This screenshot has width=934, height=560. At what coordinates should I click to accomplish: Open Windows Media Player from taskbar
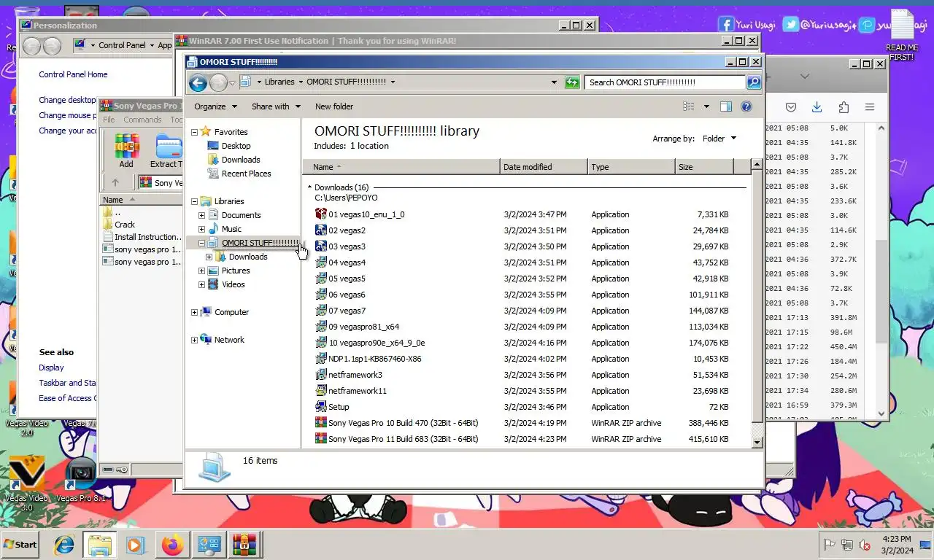pyautogui.click(x=136, y=545)
